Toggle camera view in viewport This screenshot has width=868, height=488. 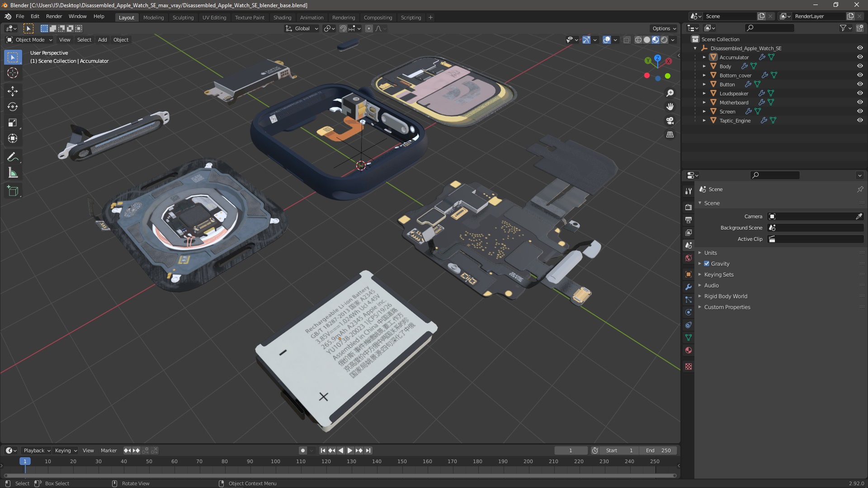pyautogui.click(x=670, y=121)
